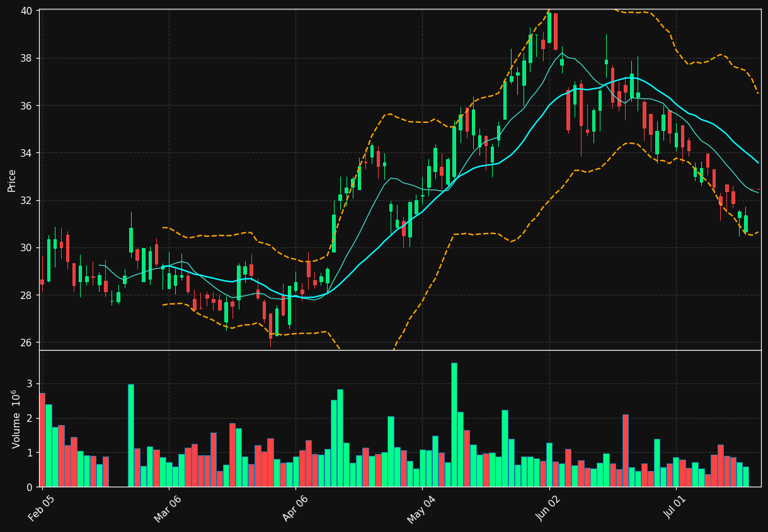Click the price tick label 30
Screen dimensions: 768x532
tap(26, 247)
